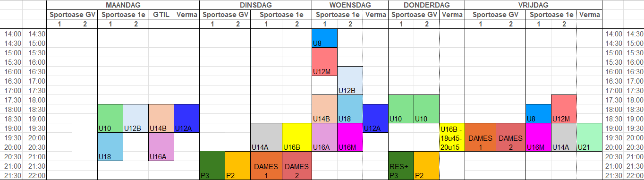The height and width of the screenshot is (180, 644).
Task: Click the pink U12M cell on Wednesday
Action: (324, 62)
